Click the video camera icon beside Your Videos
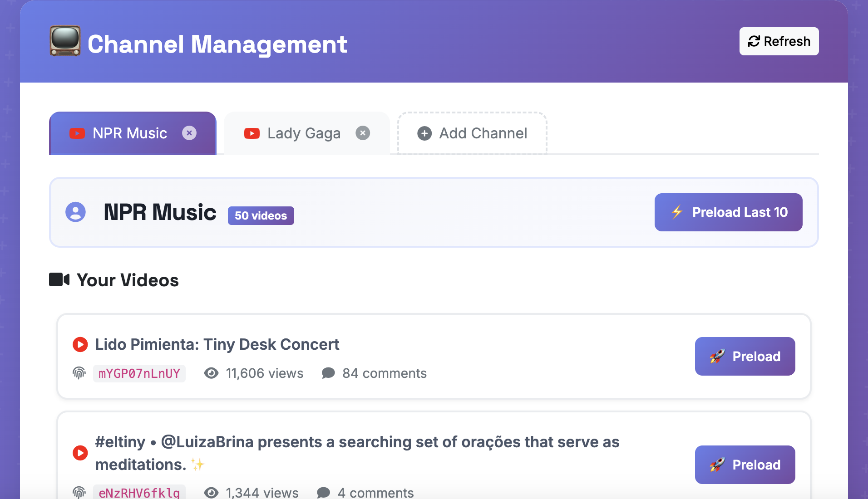Image resolution: width=868 pixels, height=499 pixels. pos(59,280)
